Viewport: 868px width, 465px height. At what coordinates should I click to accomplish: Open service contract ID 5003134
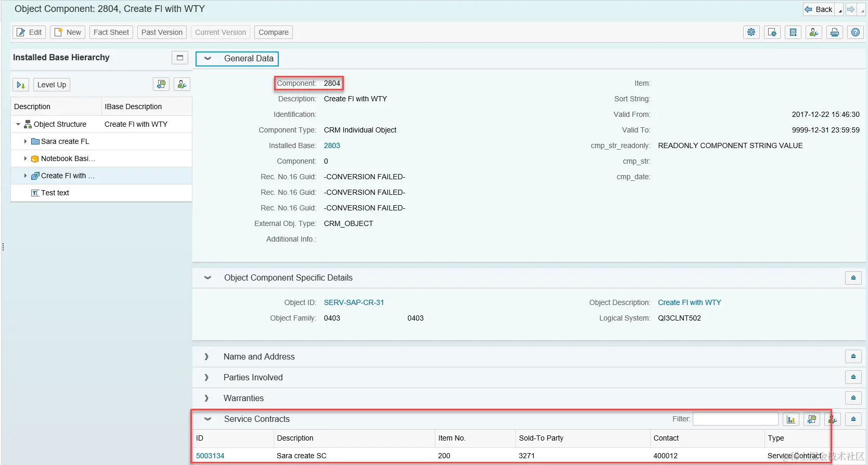210,456
